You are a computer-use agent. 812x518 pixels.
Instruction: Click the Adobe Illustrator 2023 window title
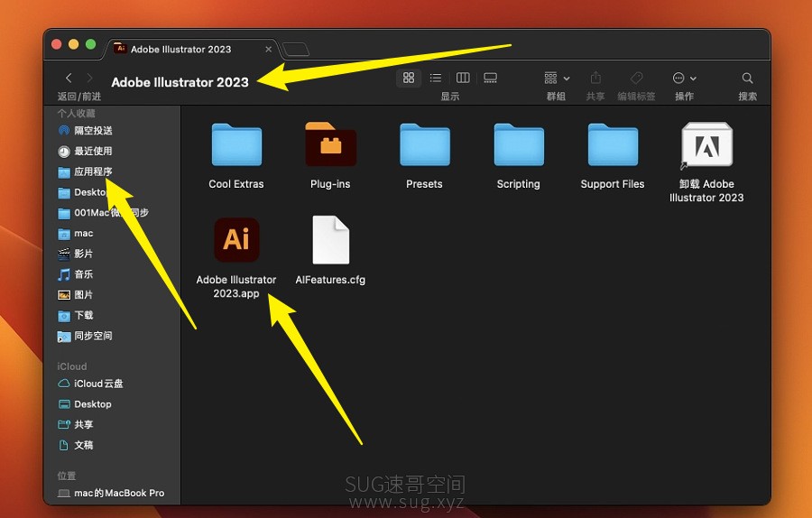click(180, 82)
